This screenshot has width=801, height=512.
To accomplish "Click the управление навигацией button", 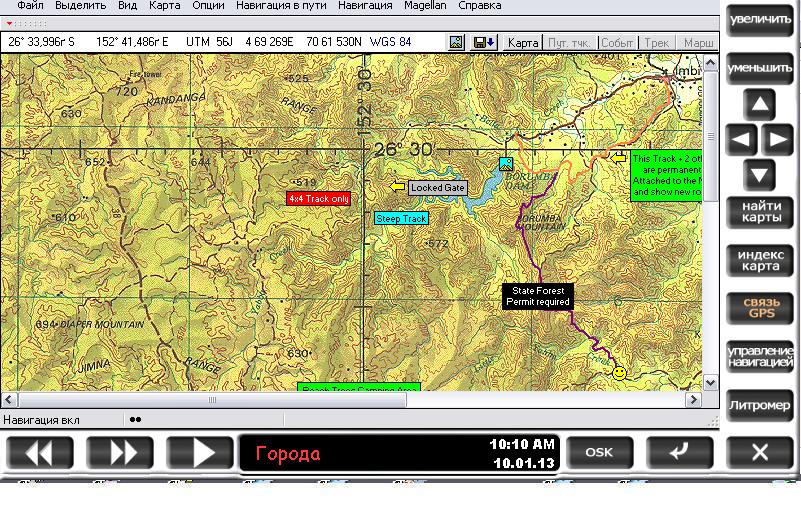I will click(x=760, y=356).
